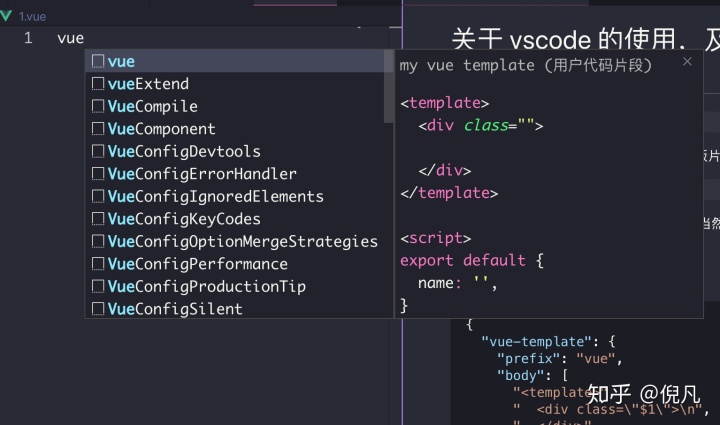This screenshot has height=425, width=720.
Task: Click snippet icon beside VueComponent
Action: click(x=98, y=129)
